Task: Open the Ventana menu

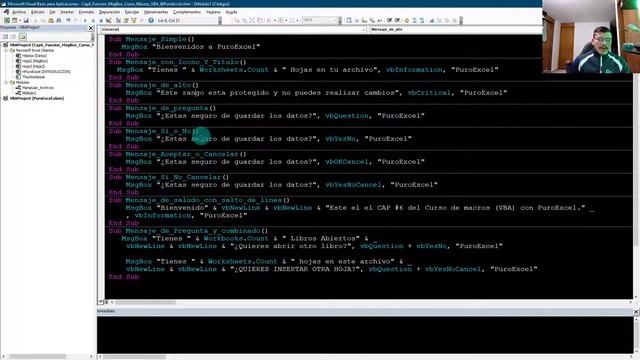Action: (x=213, y=12)
